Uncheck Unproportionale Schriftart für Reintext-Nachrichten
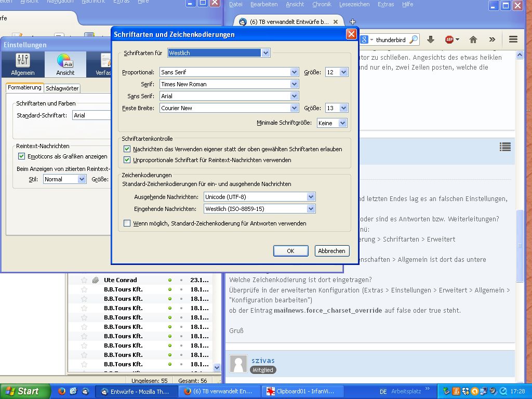532x399 pixels. coord(127,160)
